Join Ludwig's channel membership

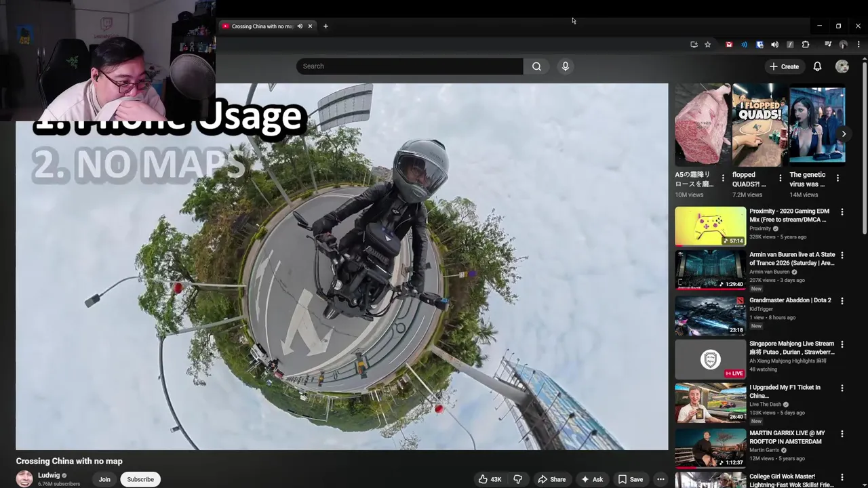tap(104, 479)
